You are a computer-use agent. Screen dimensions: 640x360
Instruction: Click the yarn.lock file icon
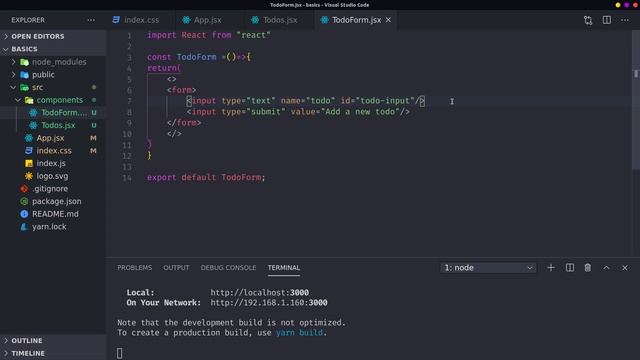(24, 227)
